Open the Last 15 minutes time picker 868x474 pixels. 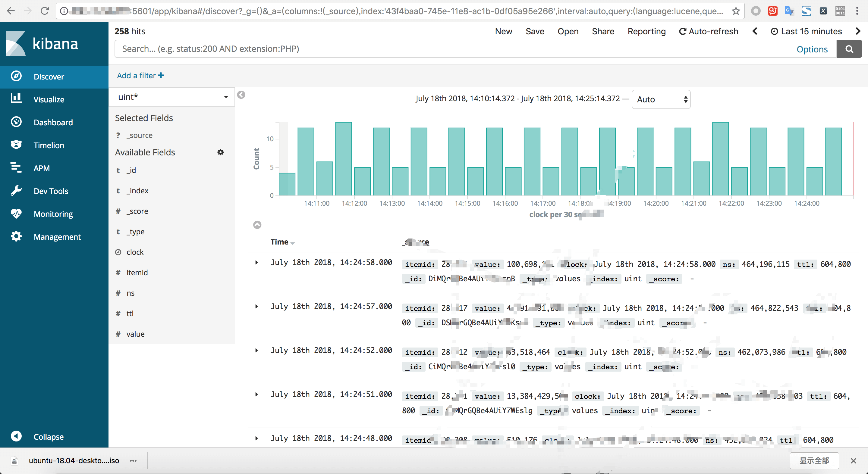(x=806, y=31)
